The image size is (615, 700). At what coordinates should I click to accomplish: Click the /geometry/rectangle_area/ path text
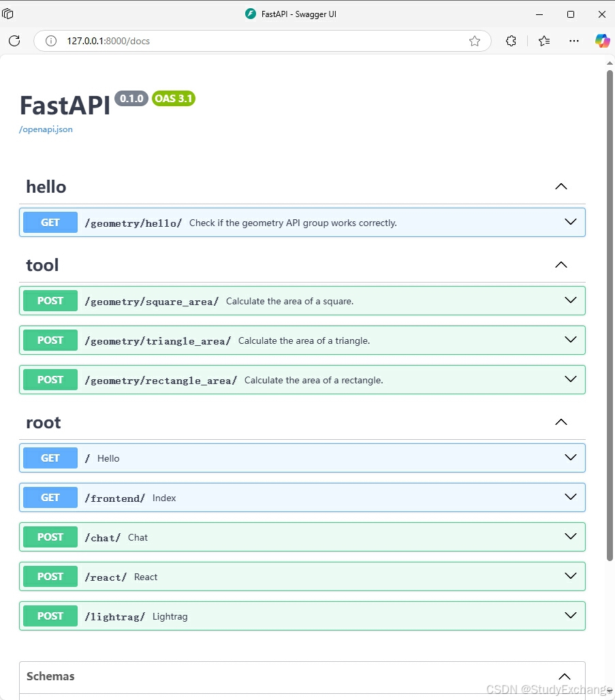161,381
